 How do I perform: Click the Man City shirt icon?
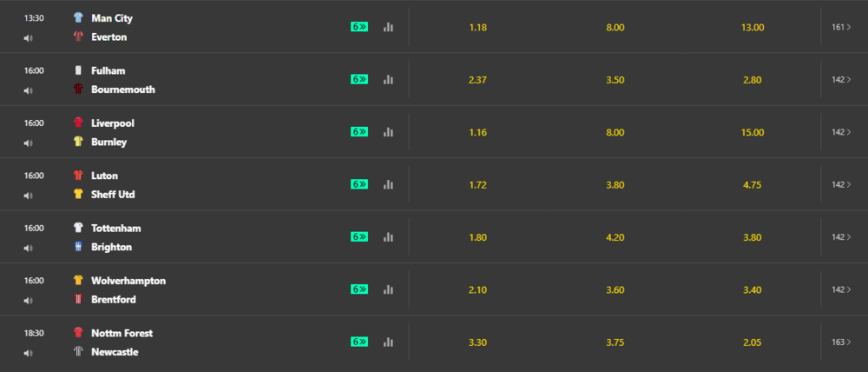78,17
